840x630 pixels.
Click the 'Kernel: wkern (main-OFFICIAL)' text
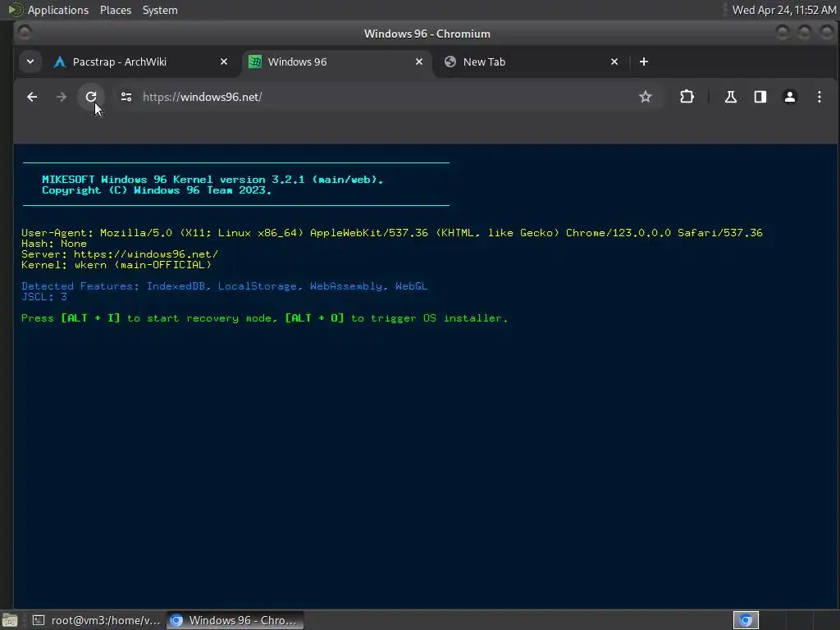pyautogui.click(x=116, y=265)
